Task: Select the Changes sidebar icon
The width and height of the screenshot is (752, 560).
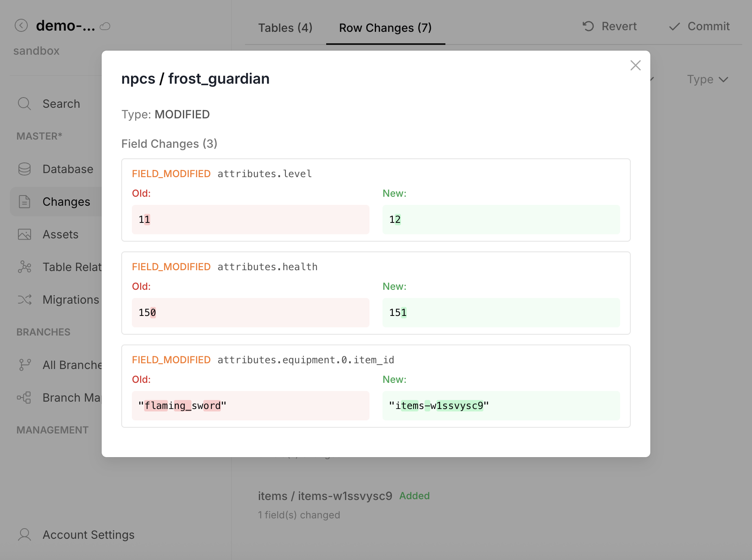Action: 24,201
